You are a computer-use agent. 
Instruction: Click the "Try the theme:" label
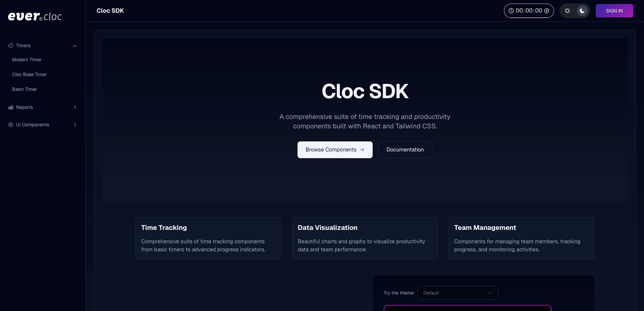pyautogui.click(x=399, y=293)
